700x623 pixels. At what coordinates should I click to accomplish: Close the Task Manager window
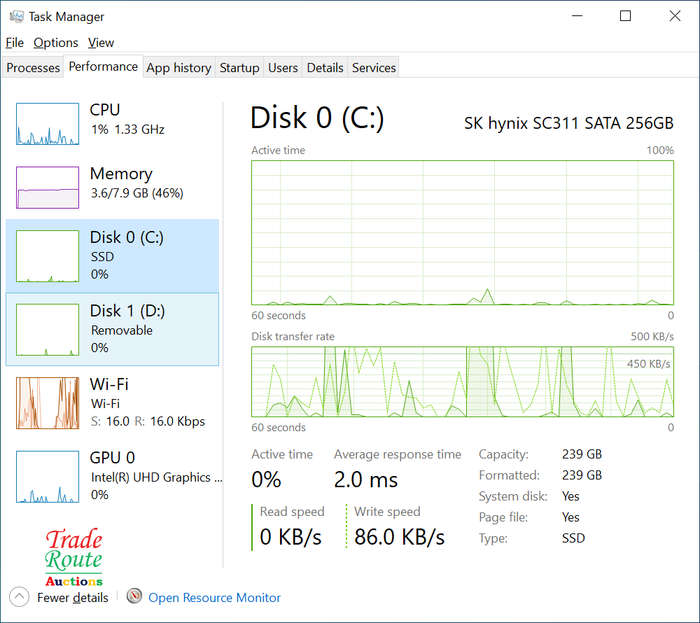[x=675, y=16]
